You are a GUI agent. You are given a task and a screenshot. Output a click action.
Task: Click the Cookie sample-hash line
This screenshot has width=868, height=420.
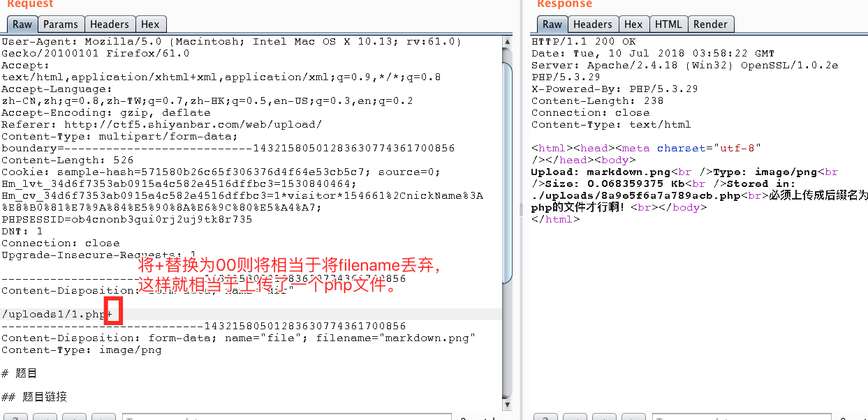pyautogui.click(x=221, y=172)
